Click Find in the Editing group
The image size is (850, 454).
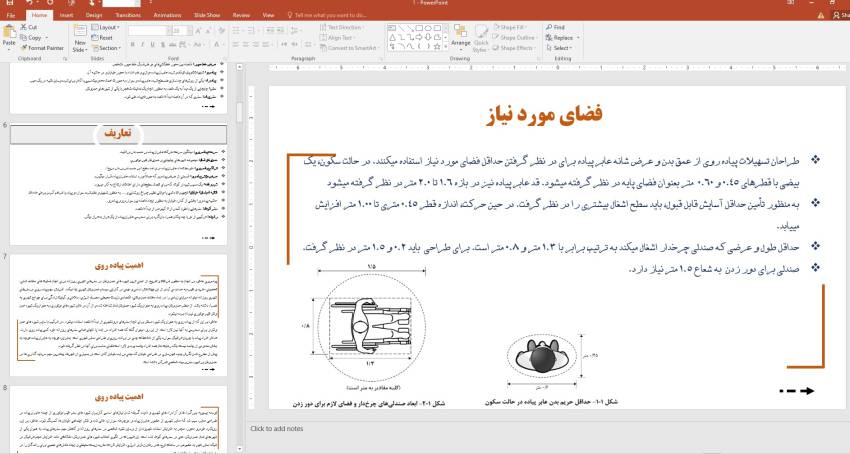coord(555,27)
